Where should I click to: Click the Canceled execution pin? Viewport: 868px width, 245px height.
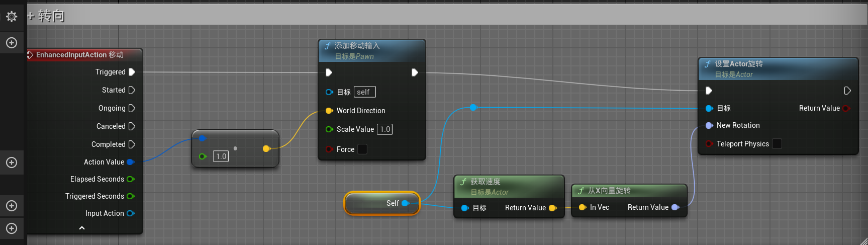pos(132,126)
